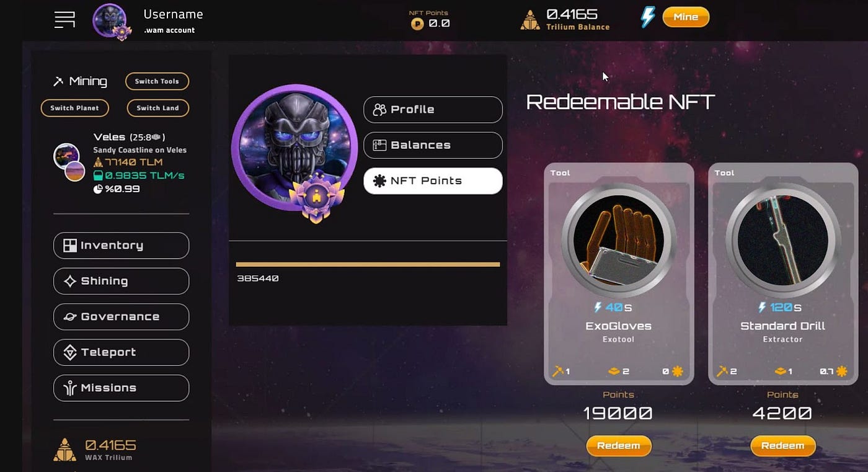Select the NFT Points tab

point(433,181)
